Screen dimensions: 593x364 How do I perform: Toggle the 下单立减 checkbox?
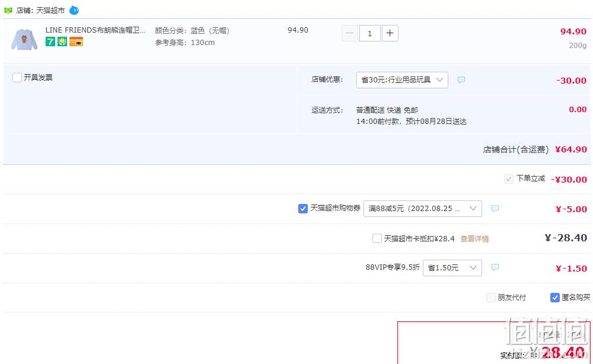509,179
